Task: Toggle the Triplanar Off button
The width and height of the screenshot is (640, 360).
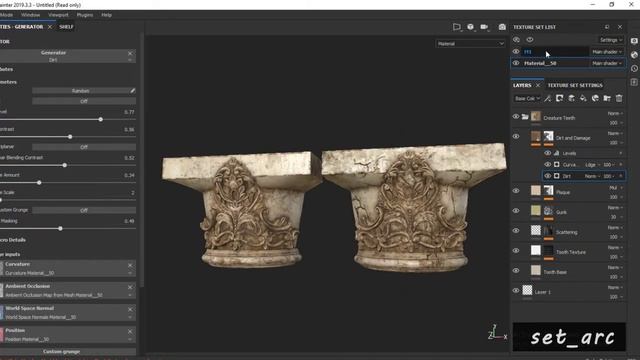Action: (84, 147)
